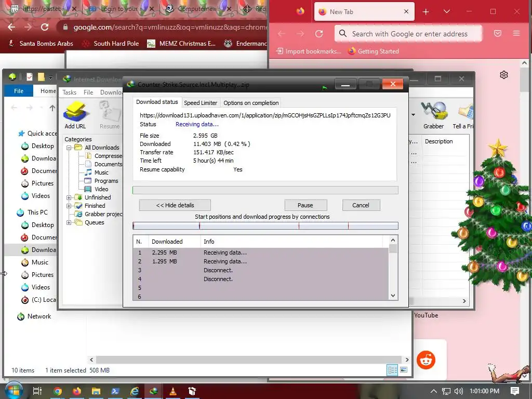Open File Explorer from the taskbar

(x=96, y=391)
